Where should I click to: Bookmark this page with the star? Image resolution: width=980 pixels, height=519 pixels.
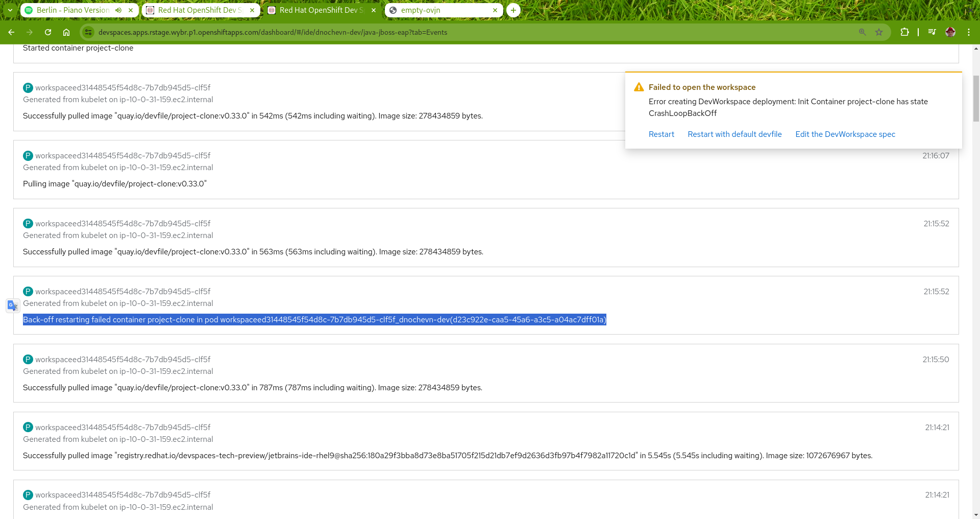879,32
